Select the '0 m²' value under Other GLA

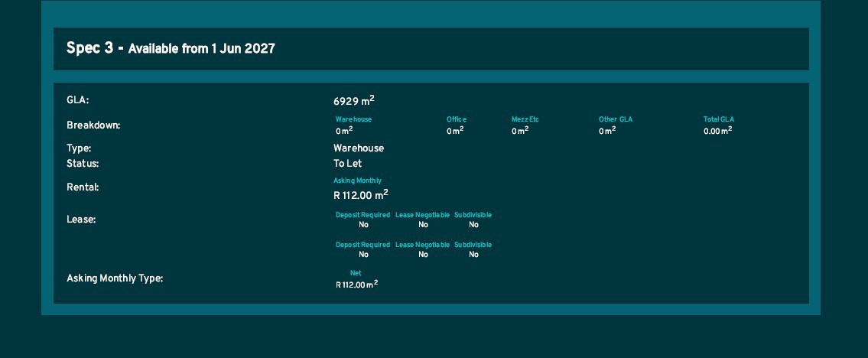coord(606,131)
